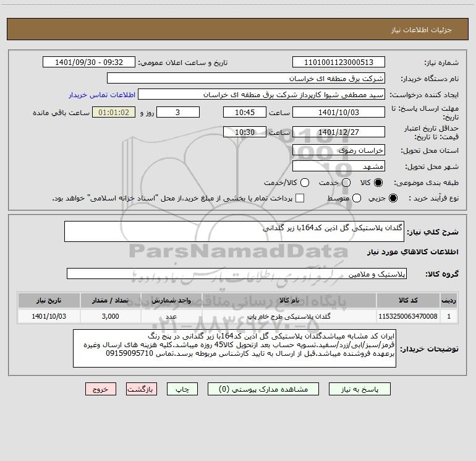476x461 pixels.
Task: Click the general need description text box
Action: [234, 231]
